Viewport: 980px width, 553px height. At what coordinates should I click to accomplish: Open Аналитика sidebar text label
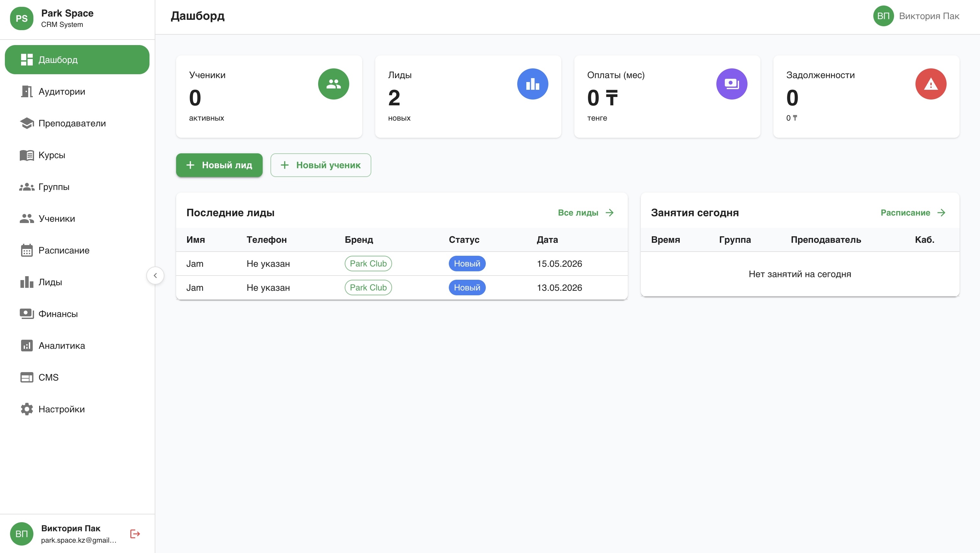(x=62, y=346)
